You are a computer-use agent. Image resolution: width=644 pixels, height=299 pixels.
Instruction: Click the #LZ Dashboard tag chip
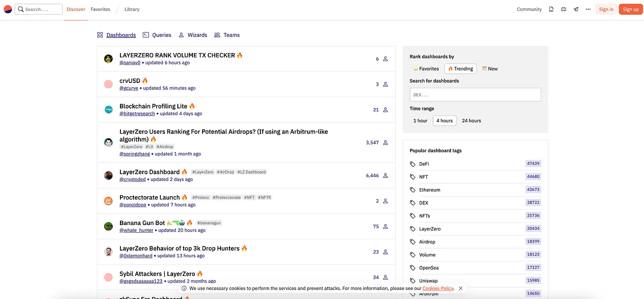pyautogui.click(x=251, y=172)
